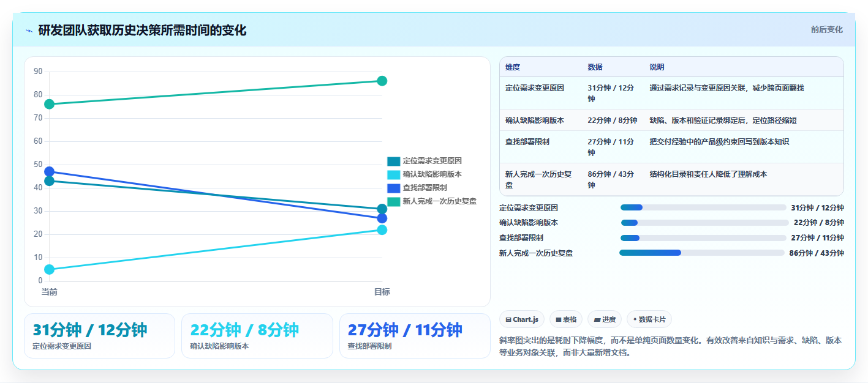Toggle the 查找部署限制 legend color box
The image size is (868, 383).
tap(394, 188)
